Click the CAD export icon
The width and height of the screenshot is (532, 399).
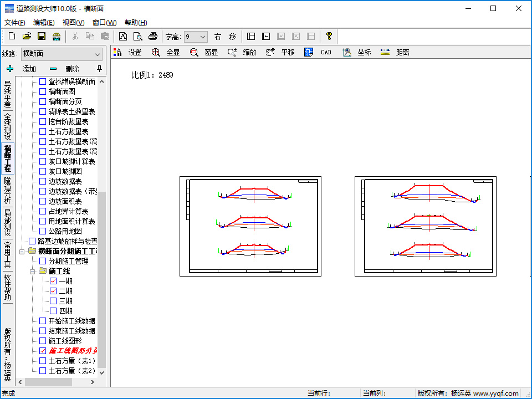(309, 52)
